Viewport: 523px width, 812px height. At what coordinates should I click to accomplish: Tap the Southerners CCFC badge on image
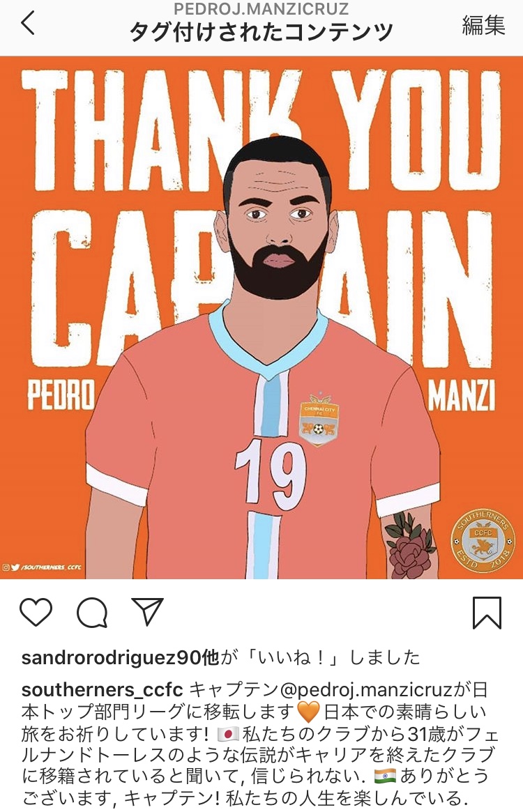483,540
